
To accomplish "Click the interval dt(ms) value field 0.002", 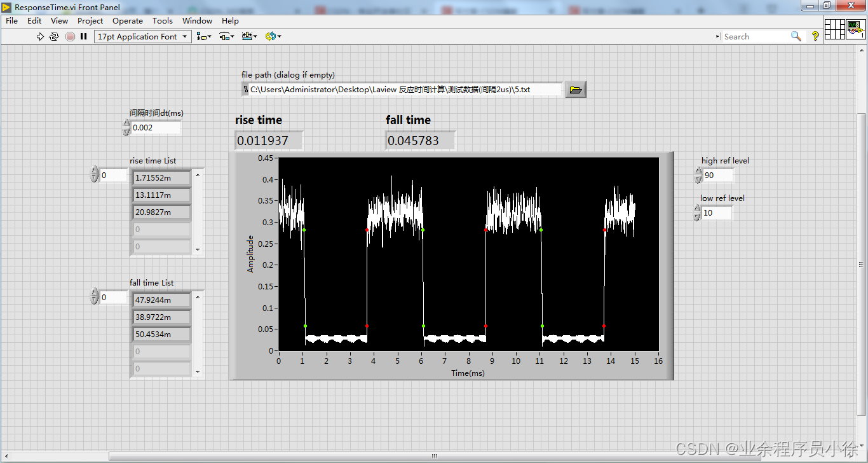I will tap(156, 127).
